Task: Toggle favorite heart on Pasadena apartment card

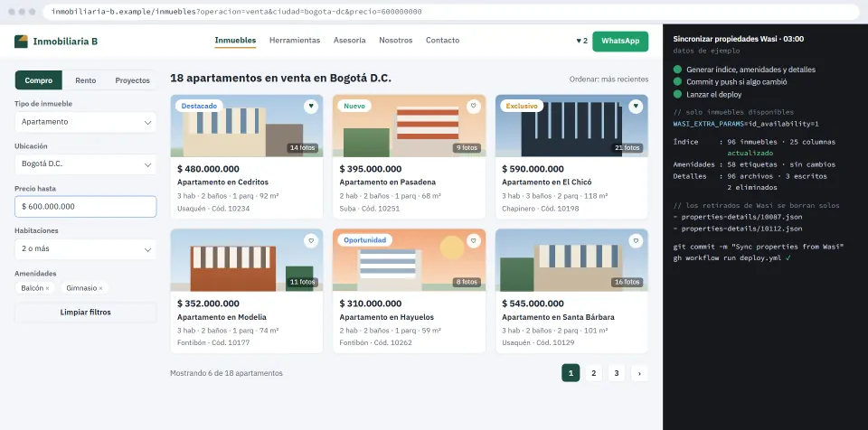Action: click(x=473, y=107)
